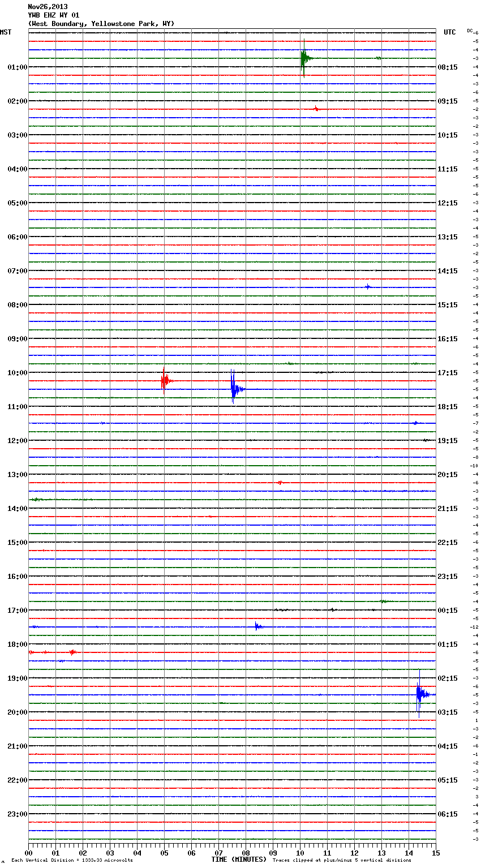The image size is (481, 868).
Task: Select the small red event on the 02:15 trace
Action: 316,109
